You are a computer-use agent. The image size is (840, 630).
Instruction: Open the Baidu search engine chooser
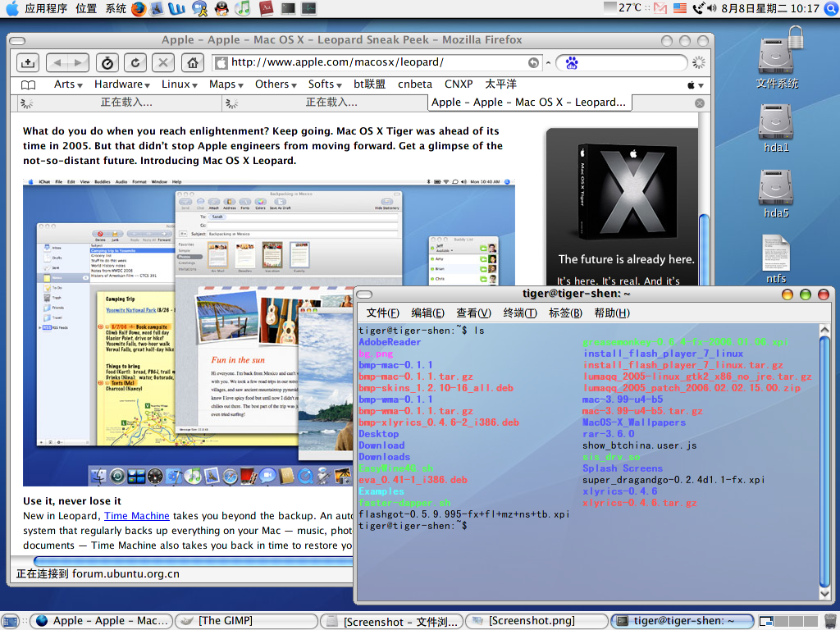point(572,63)
